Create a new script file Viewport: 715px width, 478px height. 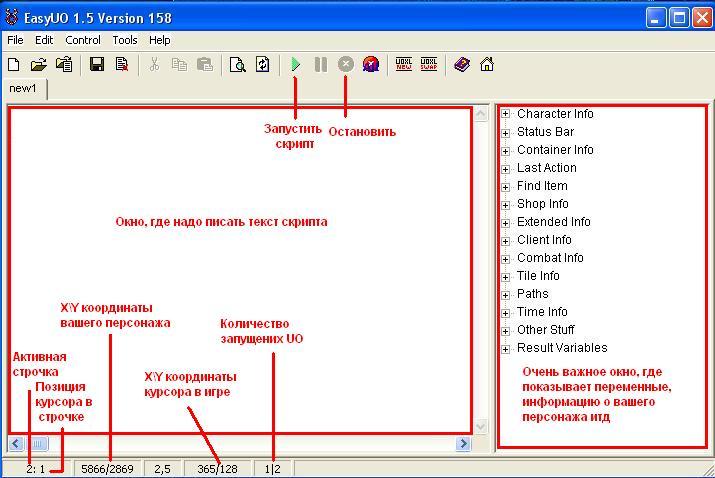coord(14,65)
